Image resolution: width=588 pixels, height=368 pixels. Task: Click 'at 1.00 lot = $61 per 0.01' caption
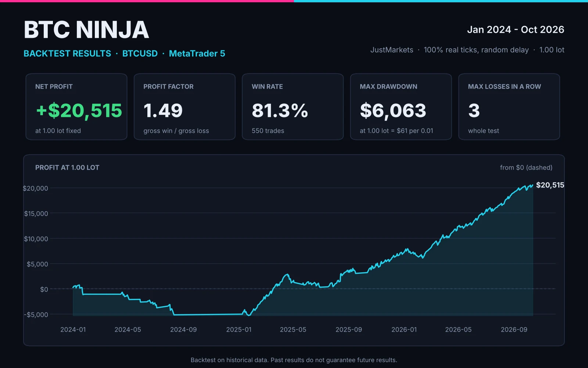tap(397, 131)
